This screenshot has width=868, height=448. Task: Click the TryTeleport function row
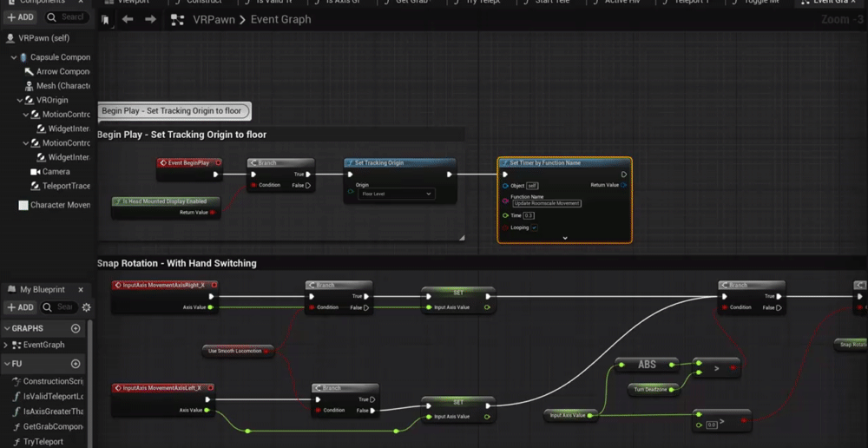(x=43, y=442)
